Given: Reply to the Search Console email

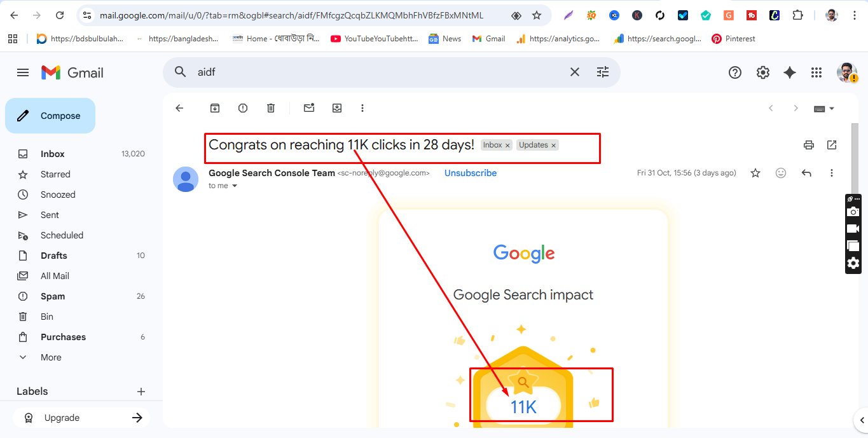Looking at the screenshot, I should (806, 173).
